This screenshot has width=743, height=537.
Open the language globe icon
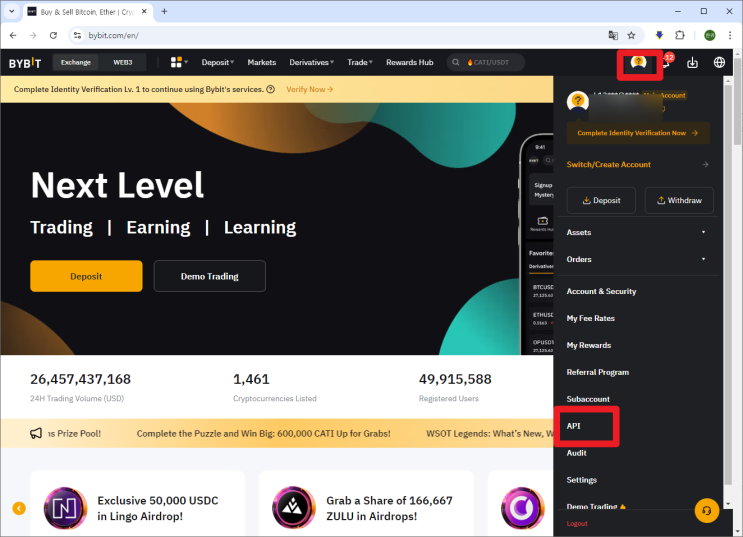719,62
